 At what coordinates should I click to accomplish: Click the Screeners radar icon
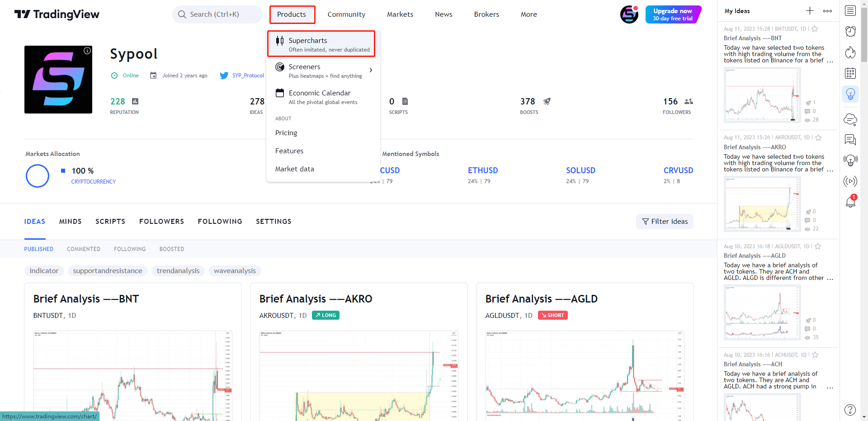[280, 67]
